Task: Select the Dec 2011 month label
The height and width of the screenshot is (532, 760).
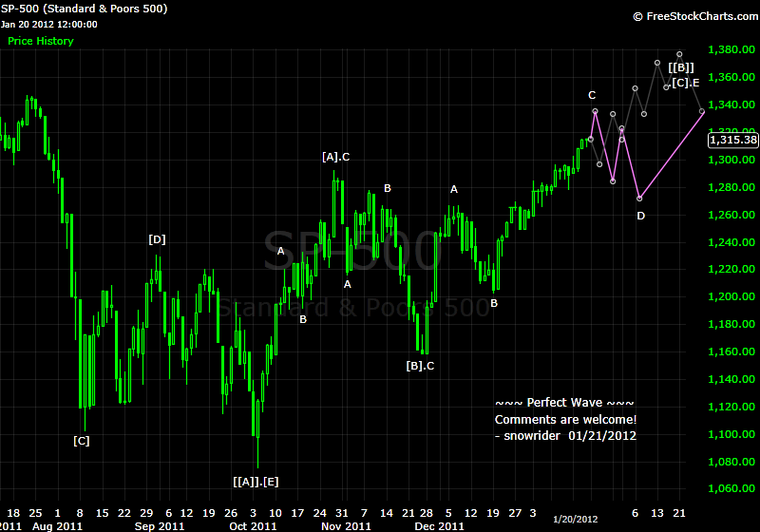Action: (x=439, y=526)
